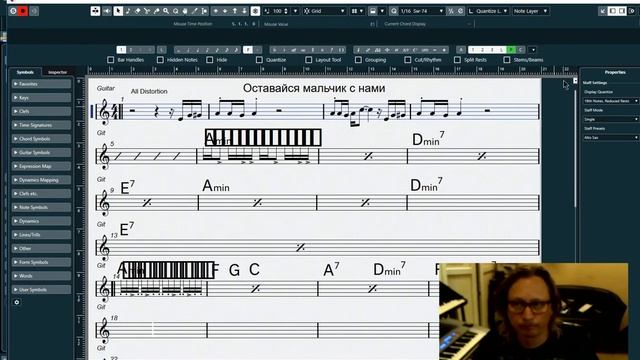
Task: Open the Staff Presets Alto Sax dropdown
Action: (611, 138)
